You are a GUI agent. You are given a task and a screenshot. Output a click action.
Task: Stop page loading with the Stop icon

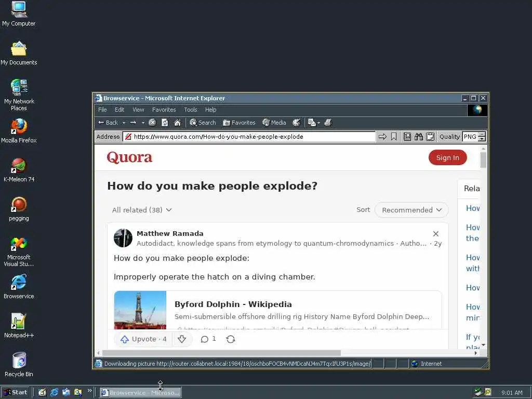click(x=152, y=123)
